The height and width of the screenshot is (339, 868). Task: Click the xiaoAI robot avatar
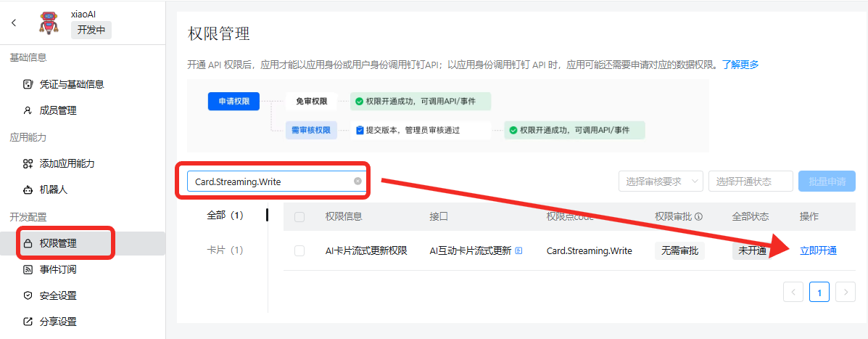click(50, 23)
